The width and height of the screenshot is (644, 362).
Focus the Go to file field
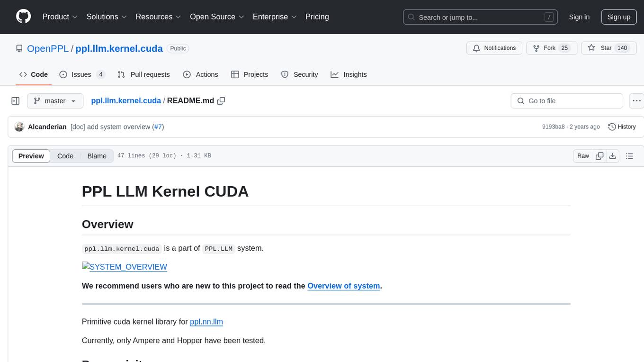(567, 101)
